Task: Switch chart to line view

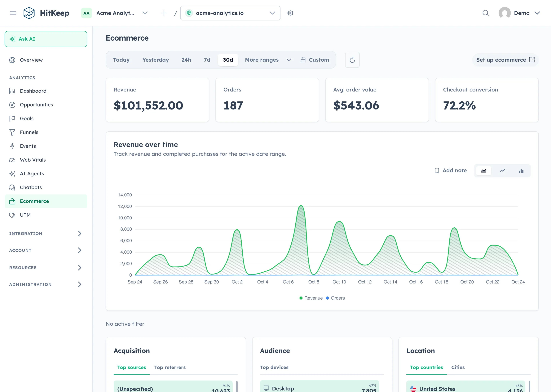Action: coord(502,171)
